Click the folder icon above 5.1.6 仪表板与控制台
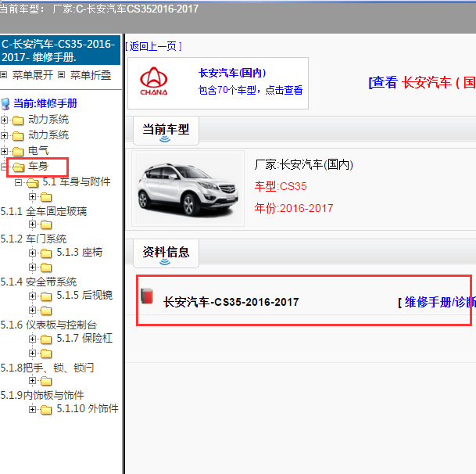The width and height of the screenshot is (476, 474). click(46, 311)
